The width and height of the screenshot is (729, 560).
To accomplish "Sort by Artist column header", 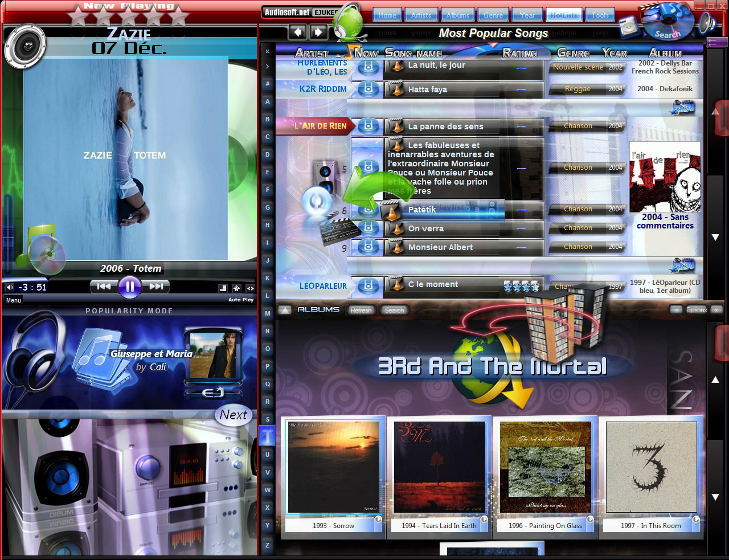I will click(x=312, y=53).
